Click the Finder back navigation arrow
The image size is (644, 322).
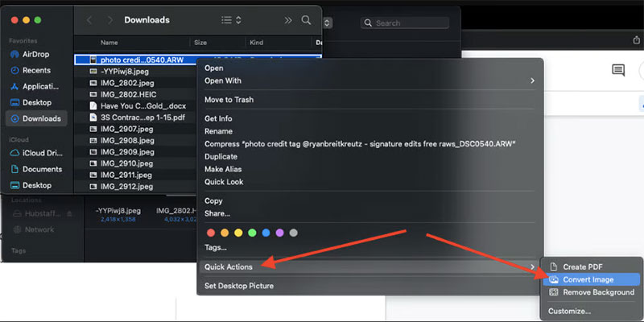pos(89,19)
